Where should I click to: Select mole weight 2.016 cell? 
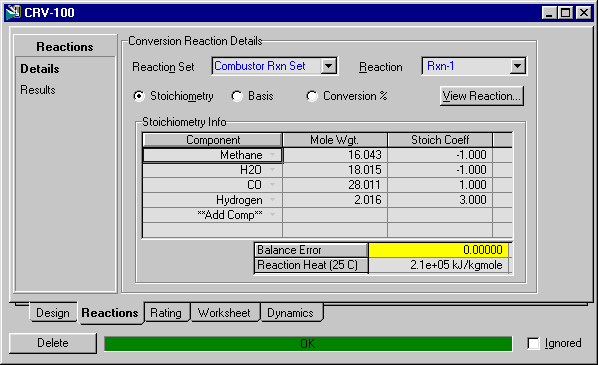[335, 199]
